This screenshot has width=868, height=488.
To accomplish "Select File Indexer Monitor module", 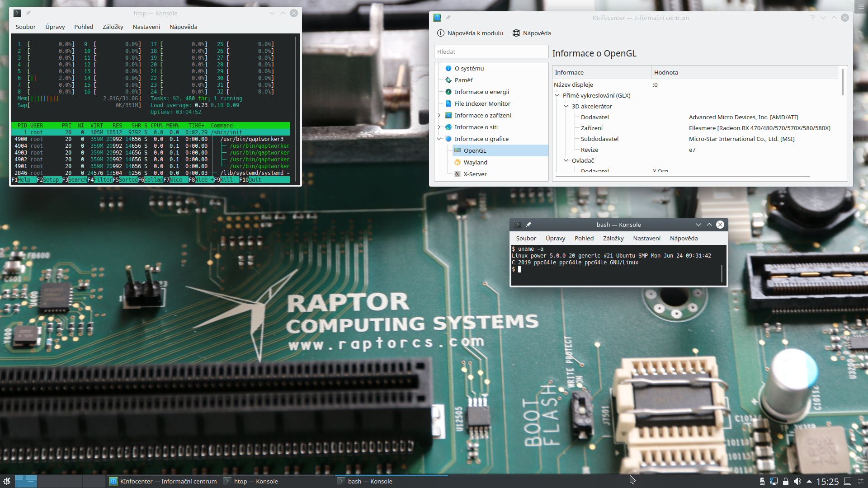I will tap(482, 103).
